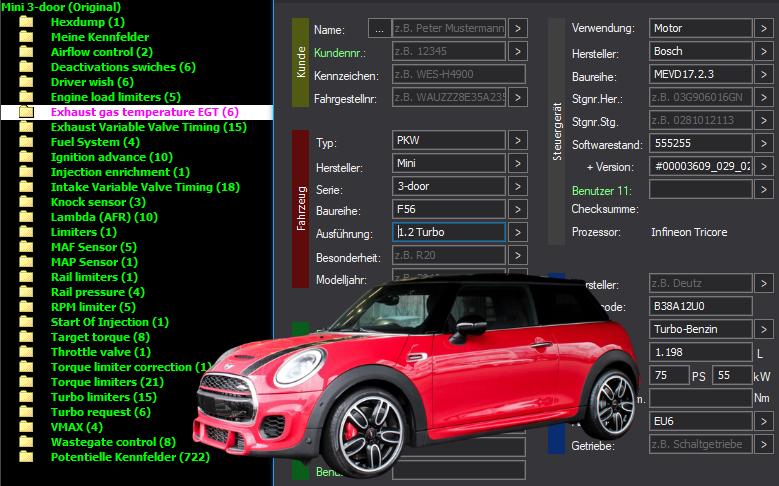Open the Besonderheit arrow list
779x486 pixels.
pos(518,255)
